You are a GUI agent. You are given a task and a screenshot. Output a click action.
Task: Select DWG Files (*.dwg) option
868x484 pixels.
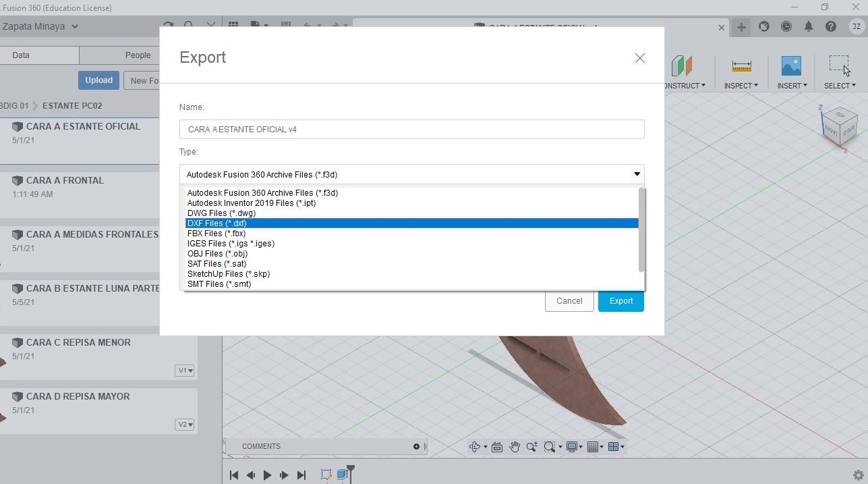411,213
